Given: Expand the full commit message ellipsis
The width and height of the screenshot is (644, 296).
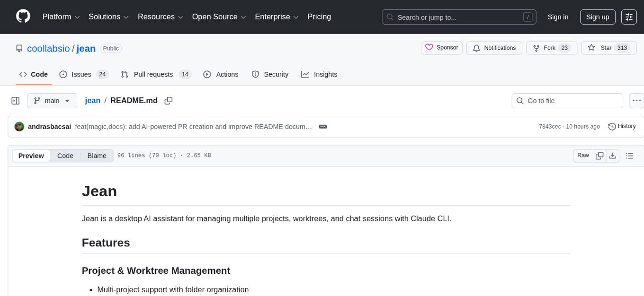Looking at the screenshot, I should 323,127.
